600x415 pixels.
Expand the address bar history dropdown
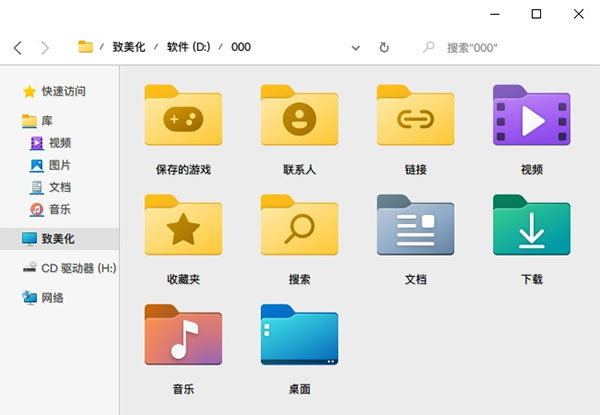coord(356,47)
